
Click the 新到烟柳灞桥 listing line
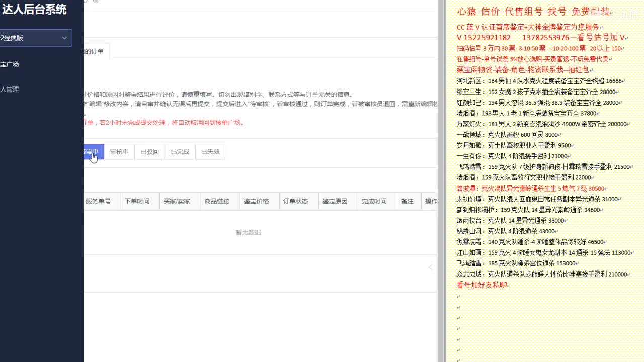(530, 210)
